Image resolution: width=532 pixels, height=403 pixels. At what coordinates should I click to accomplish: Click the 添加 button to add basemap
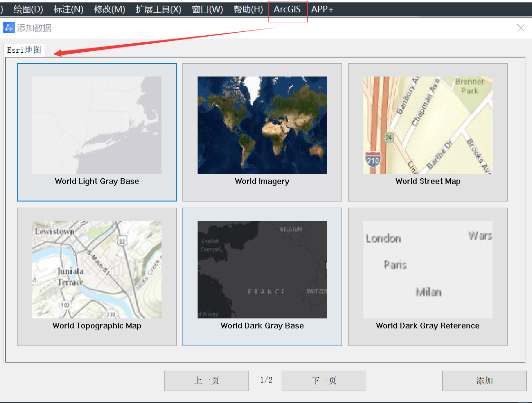click(484, 381)
